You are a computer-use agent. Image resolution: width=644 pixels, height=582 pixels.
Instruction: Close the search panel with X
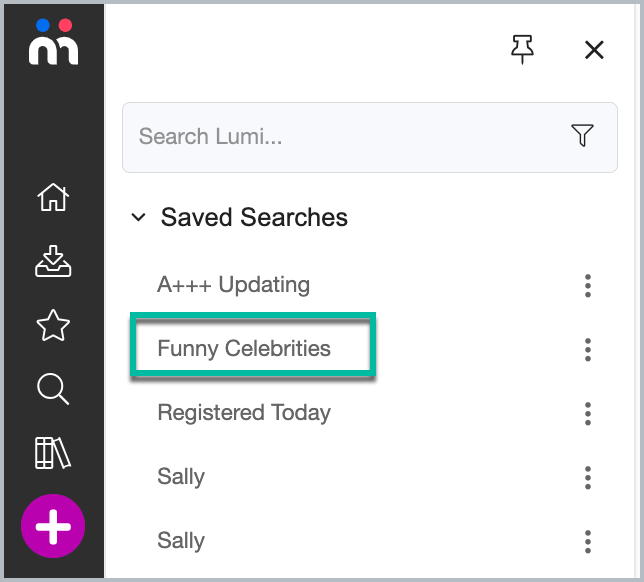(x=594, y=50)
